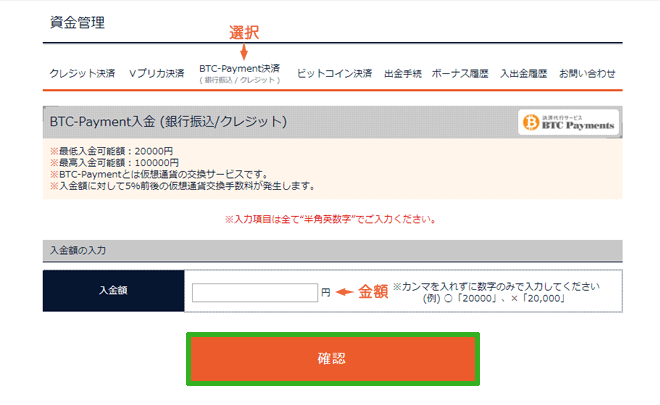Viewport: 660px width, 405px height.
Task: Click the dark 入金額 label cell
Action: pos(114,290)
